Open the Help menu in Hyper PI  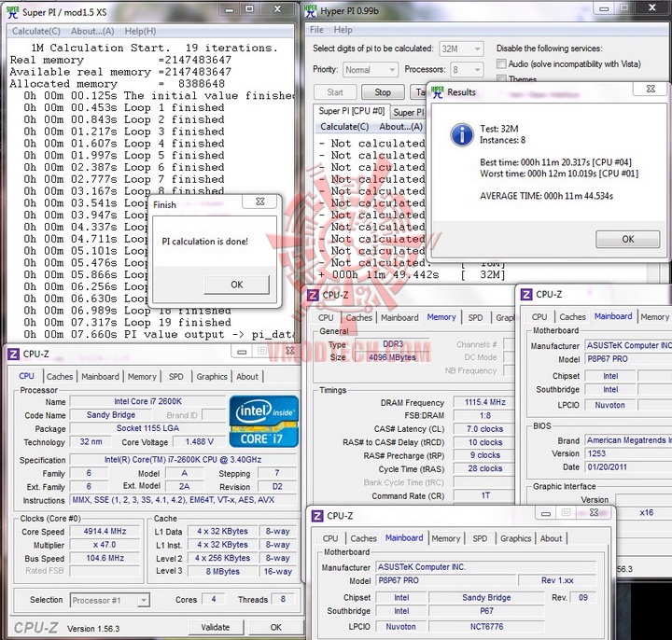343,30
